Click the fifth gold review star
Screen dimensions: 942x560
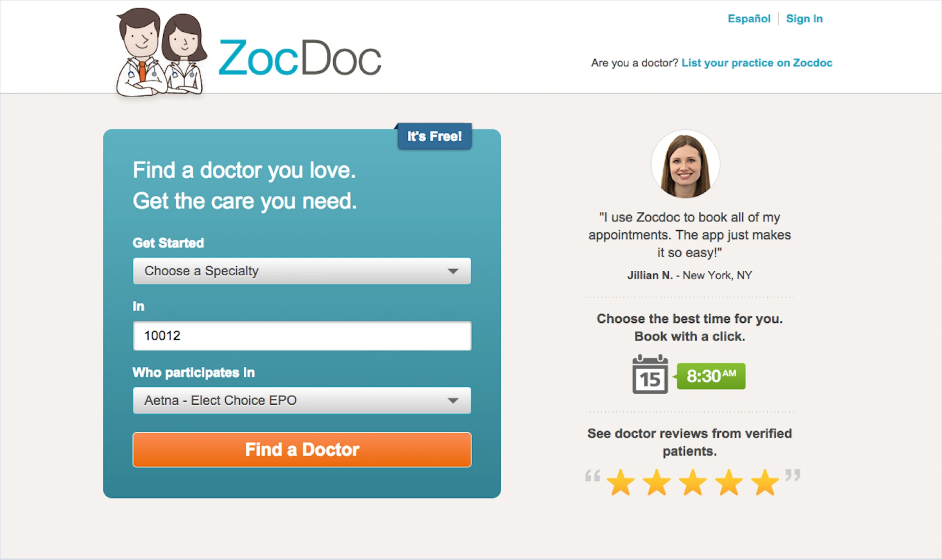(x=765, y=482)
